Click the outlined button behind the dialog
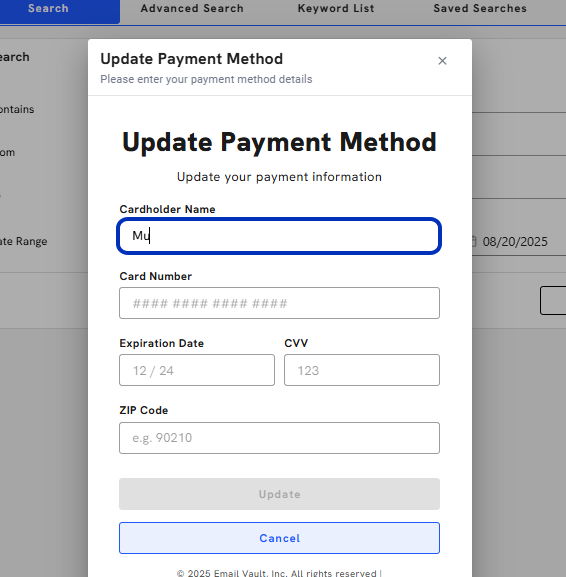This screenshot has height=577, width=566. [553, 301]
